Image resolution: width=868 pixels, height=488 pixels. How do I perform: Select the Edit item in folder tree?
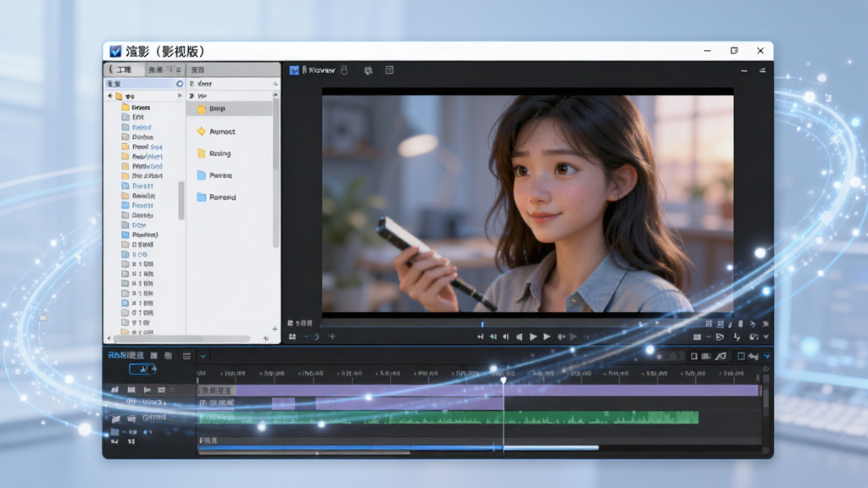[x=138, y=117]
